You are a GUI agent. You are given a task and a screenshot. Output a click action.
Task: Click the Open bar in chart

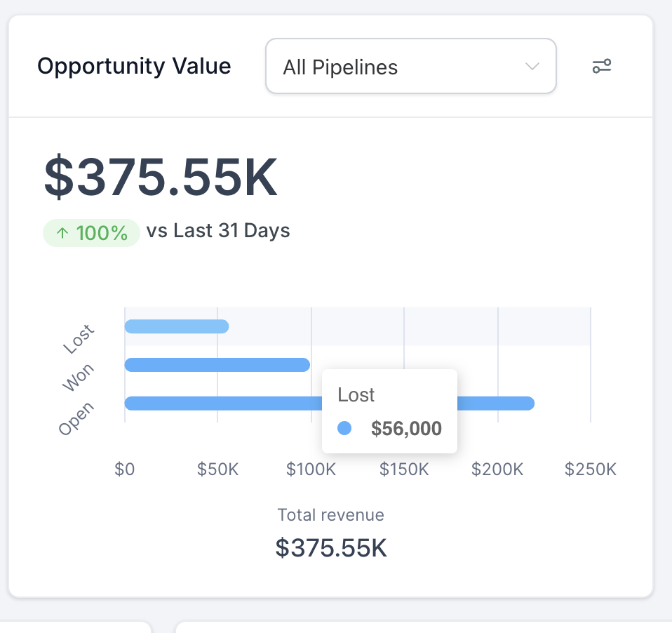click(224, 404)
